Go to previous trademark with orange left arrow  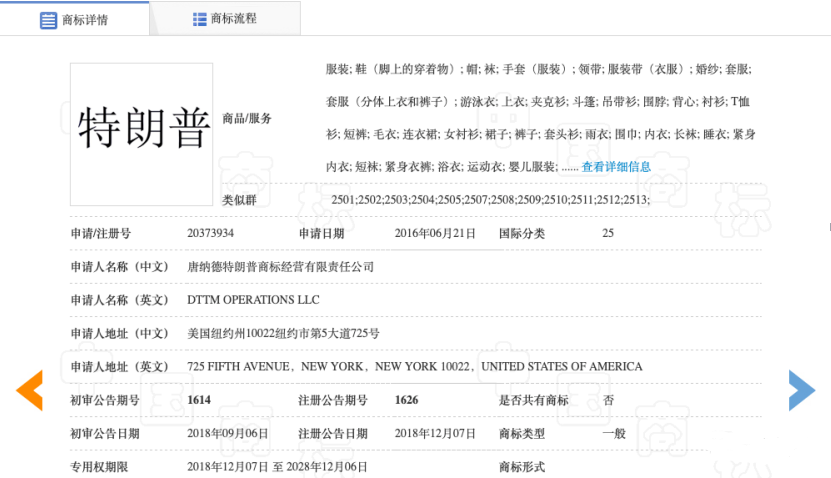point(29,390)
